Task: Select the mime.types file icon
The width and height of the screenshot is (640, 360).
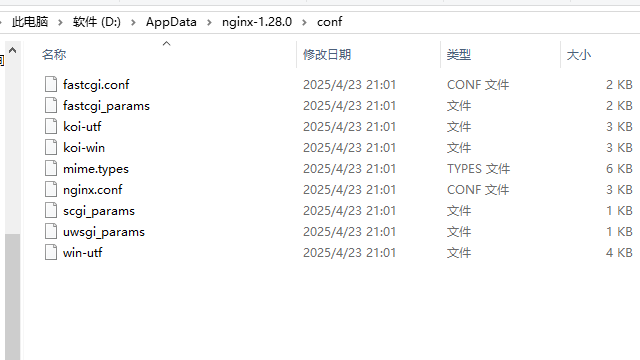Action: [51, 169]
